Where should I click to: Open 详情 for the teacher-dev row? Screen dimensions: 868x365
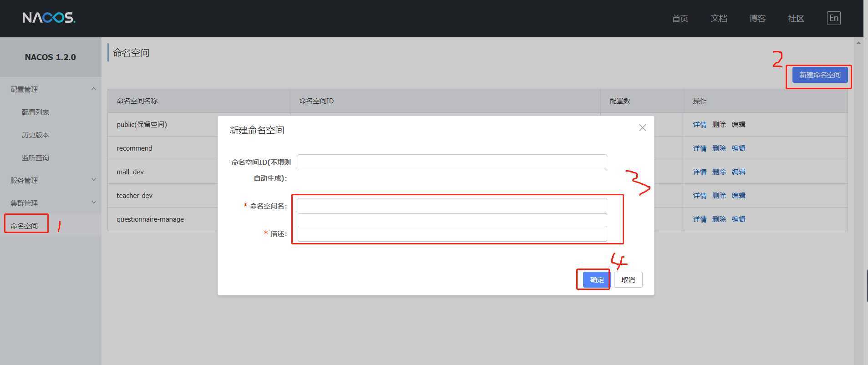(x=700, y=196)
